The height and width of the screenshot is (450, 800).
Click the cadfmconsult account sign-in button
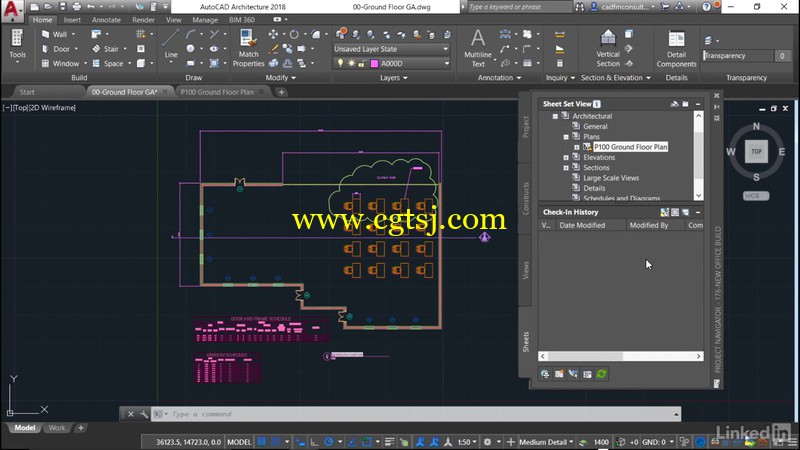tap(623, 7)
